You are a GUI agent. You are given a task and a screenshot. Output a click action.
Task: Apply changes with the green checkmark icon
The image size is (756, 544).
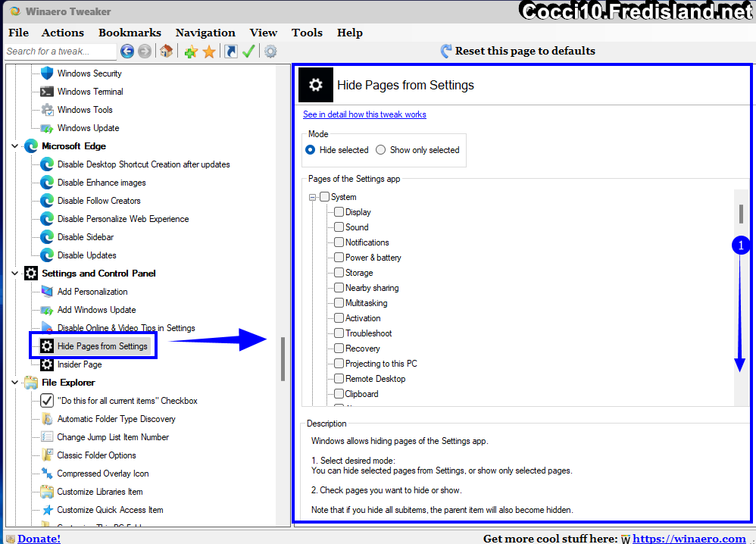248,51
